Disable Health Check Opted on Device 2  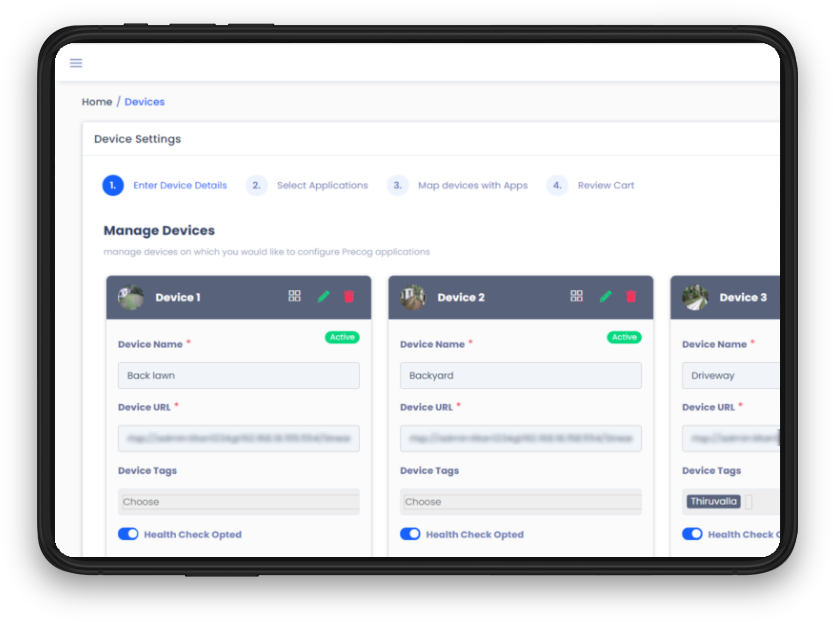(x=410, y=534)
